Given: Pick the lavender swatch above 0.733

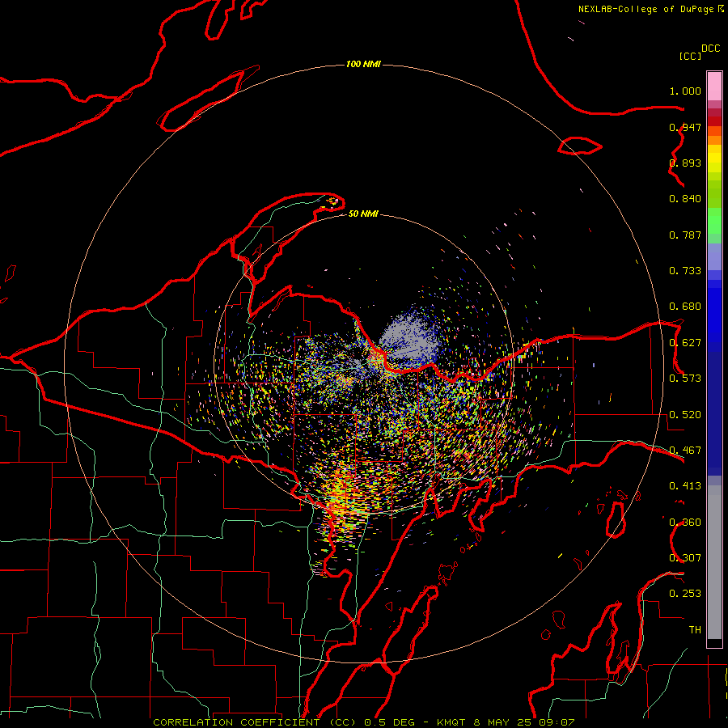Looking at the screenshot, I should coord(714,256).
